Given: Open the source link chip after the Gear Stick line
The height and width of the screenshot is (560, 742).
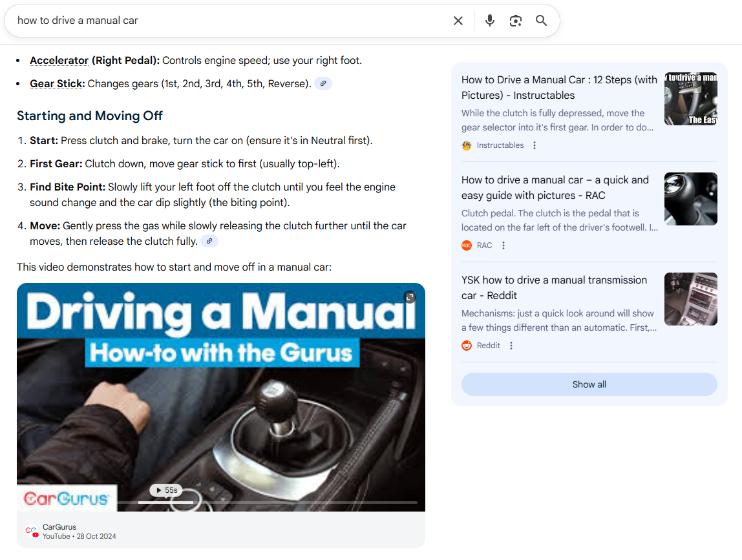Looking at the screenshot, I should [x=323, y=84].
